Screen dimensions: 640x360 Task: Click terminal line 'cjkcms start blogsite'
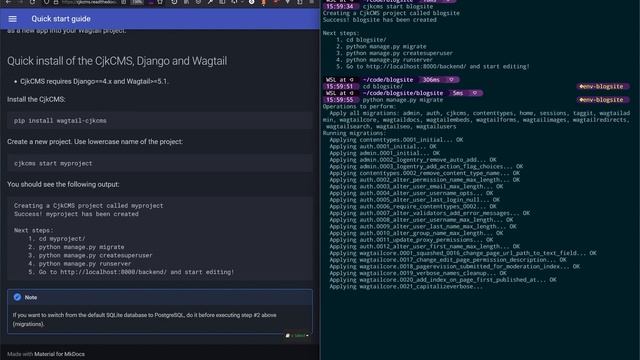[x=398, y=7]
